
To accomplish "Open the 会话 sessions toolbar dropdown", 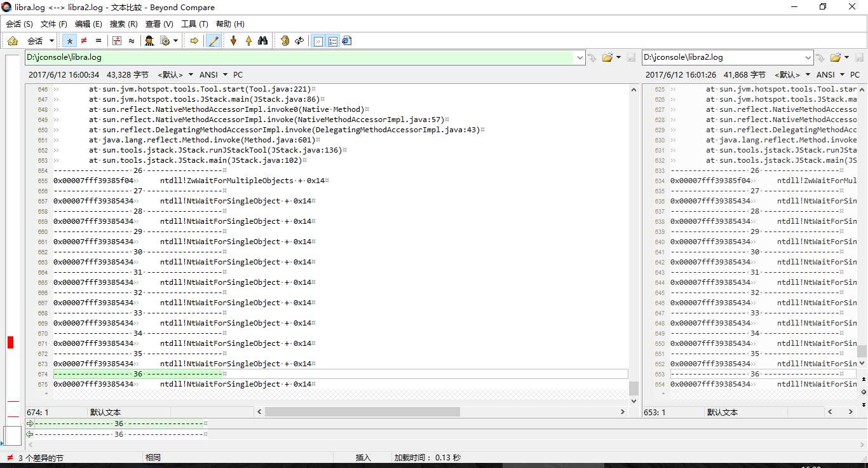I will [x=40, y=41].
